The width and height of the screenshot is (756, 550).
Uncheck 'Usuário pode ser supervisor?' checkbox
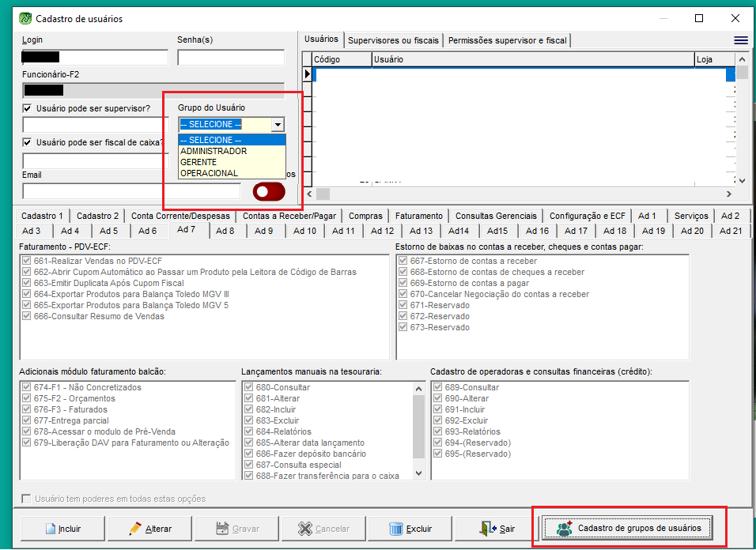(x=28, y=108)
